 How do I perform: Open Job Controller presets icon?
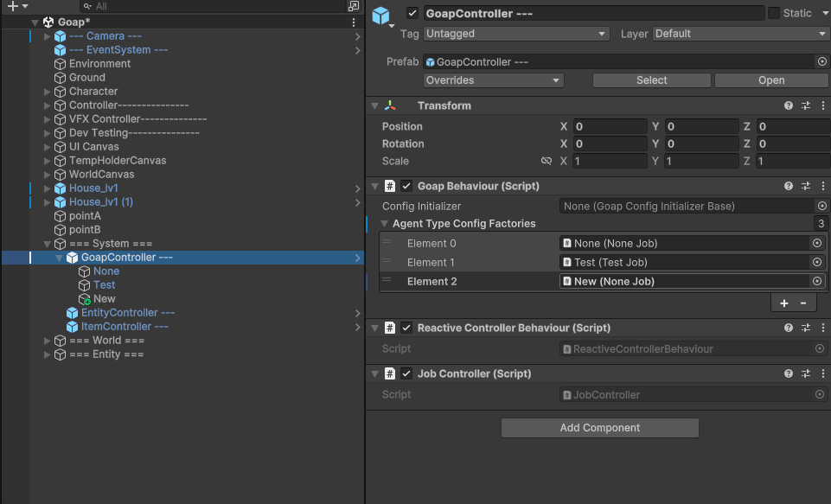coord(806,373)
